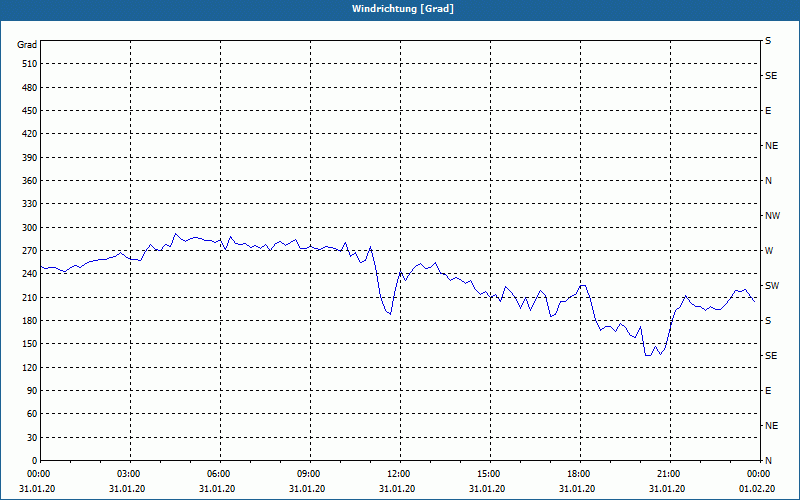Select the 31.01.20 date under 21:00
The height and width of the screenshot is (500, 800).
coord(667,489)
